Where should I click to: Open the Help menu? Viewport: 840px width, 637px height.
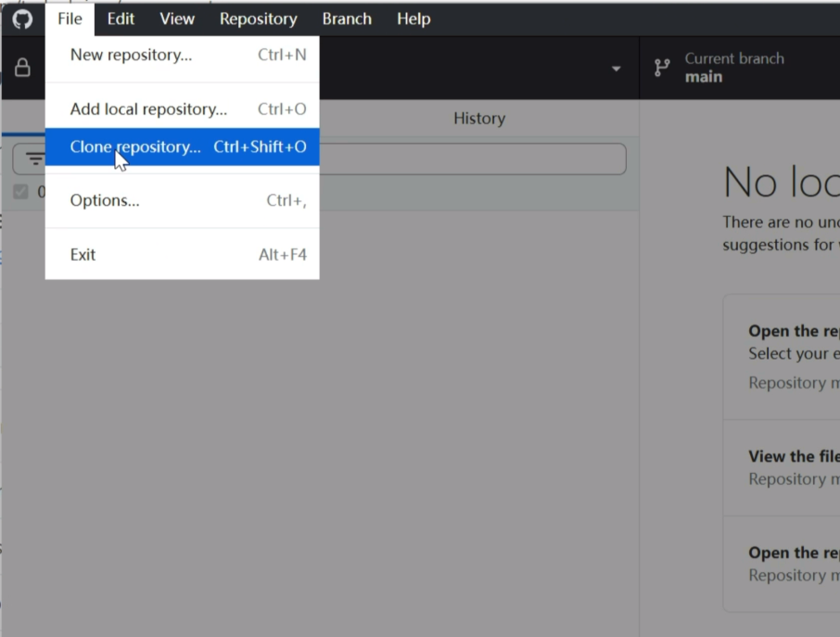[414, 19]
